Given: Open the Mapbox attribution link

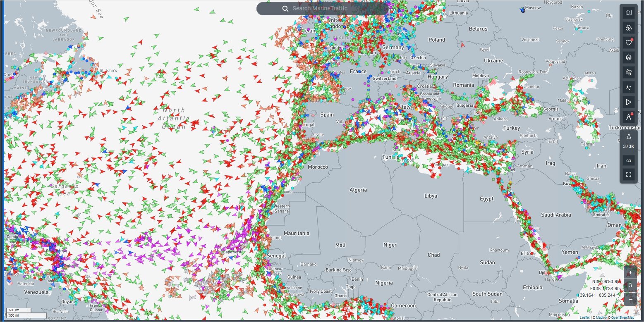Looking at the screenshot, I should coord(602,317).
